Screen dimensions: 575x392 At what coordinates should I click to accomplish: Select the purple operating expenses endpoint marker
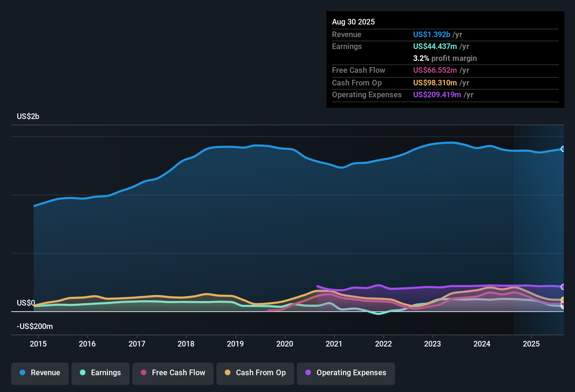coord(563,287)
